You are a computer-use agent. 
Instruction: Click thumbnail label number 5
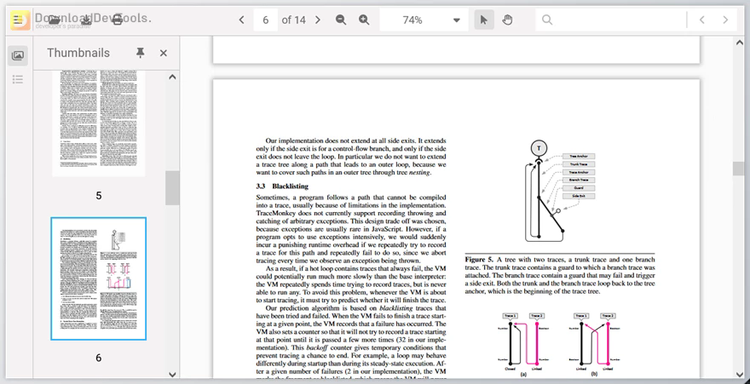coord(99,196)
